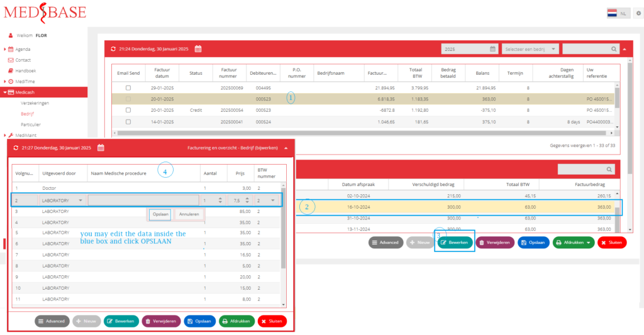Click search icon in the lower red panel
Screen dimensions: 644x335
(609, 169)
